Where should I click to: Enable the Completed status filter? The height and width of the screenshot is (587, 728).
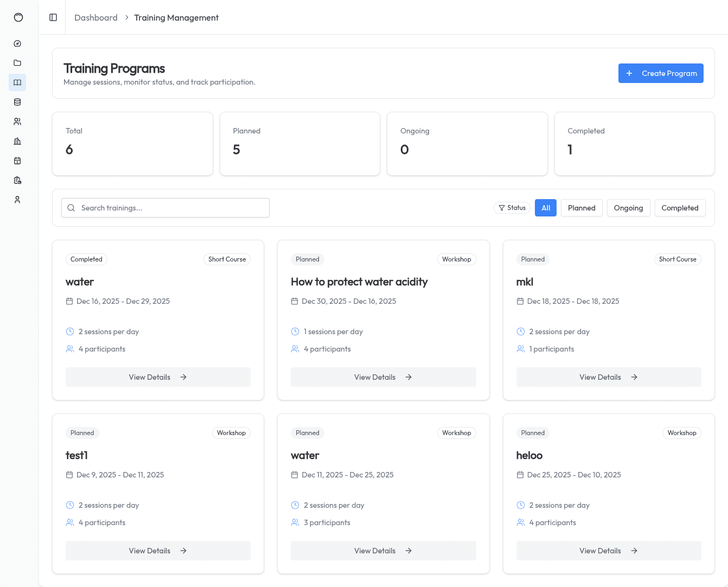pyautogui.click(x=680, y=208)
